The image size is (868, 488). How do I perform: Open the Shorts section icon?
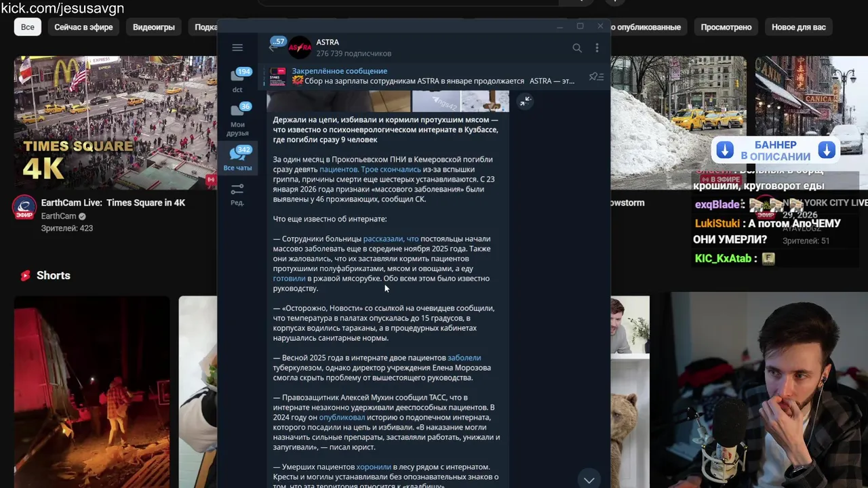[x=25, y=275]
